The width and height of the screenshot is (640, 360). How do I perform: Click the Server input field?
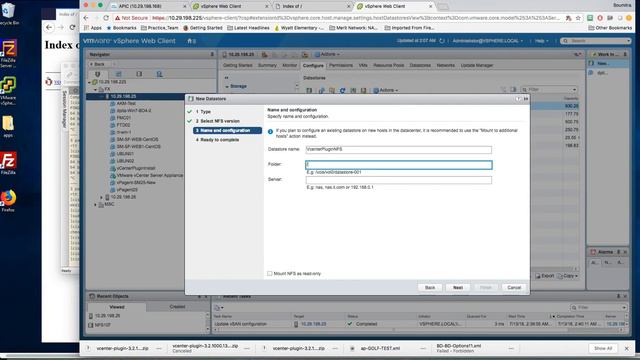398,180
